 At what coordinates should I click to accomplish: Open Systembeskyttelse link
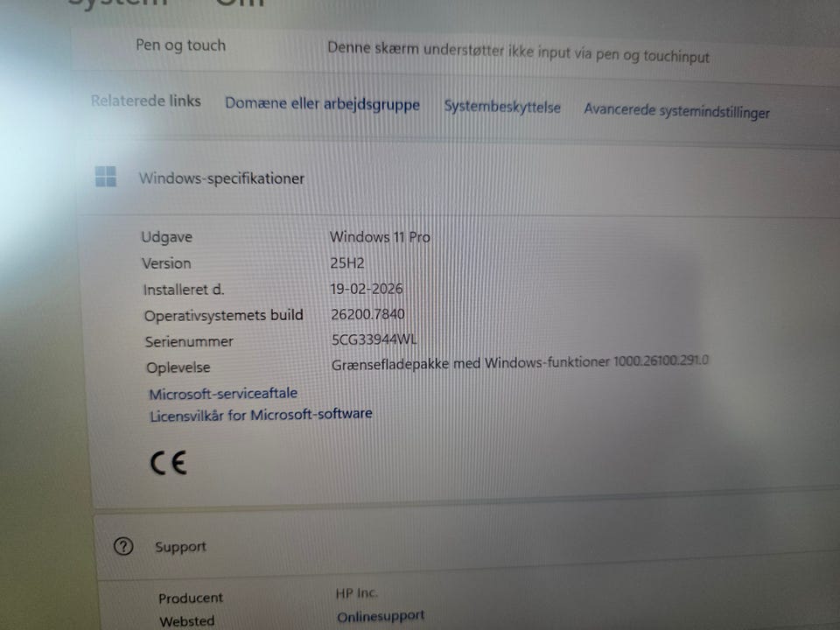[502, 107]
